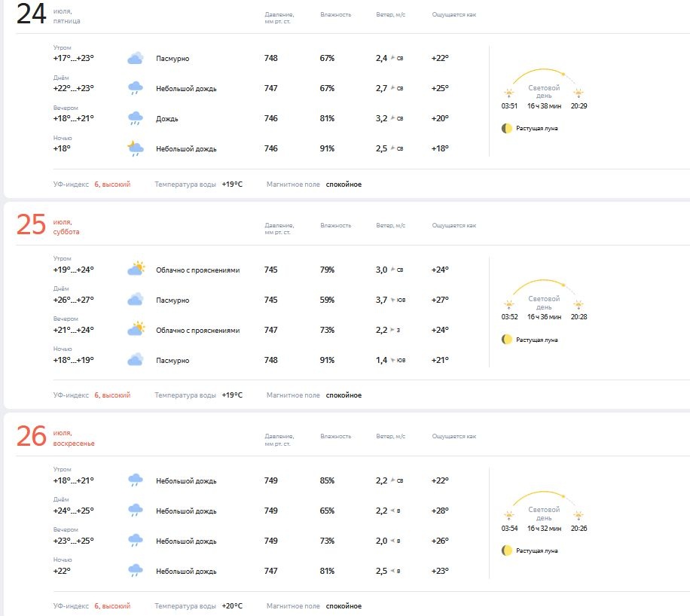Click partly cloudy sun icon July 25 morning
The height and width of the screenshot is (616, 690).
click(136, 269)
